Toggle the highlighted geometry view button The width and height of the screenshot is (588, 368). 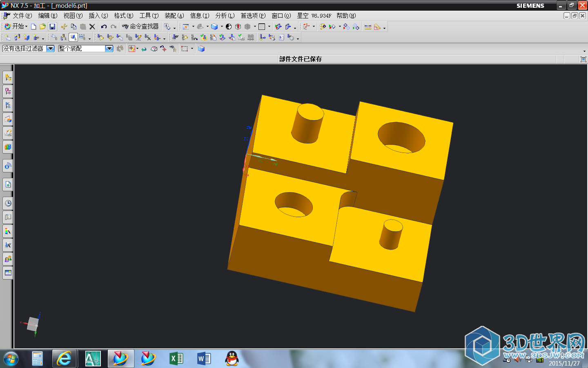tap(73, 38)
